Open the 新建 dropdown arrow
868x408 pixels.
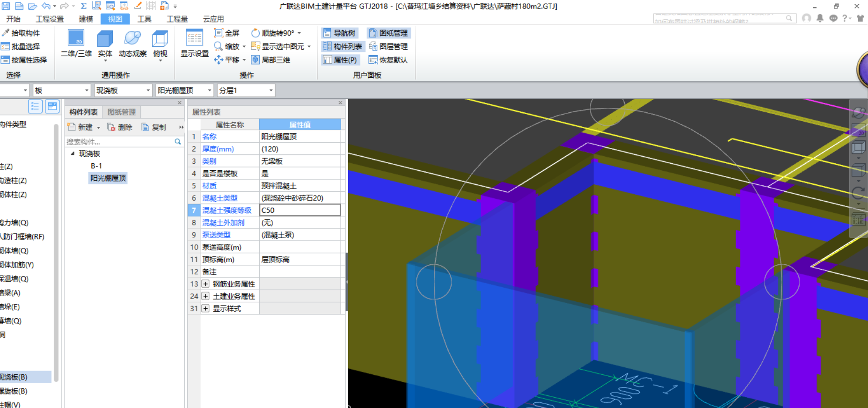(x=98, y=127)
